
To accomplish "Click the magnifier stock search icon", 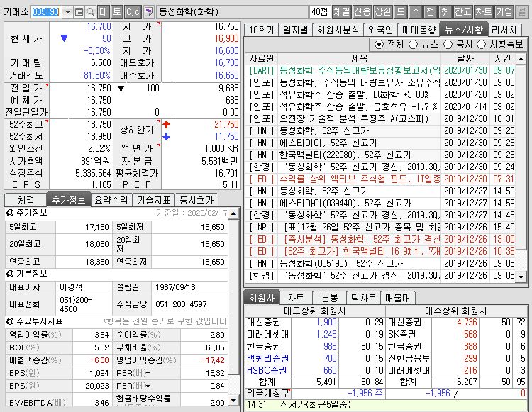I will click(x=90, y=12).
